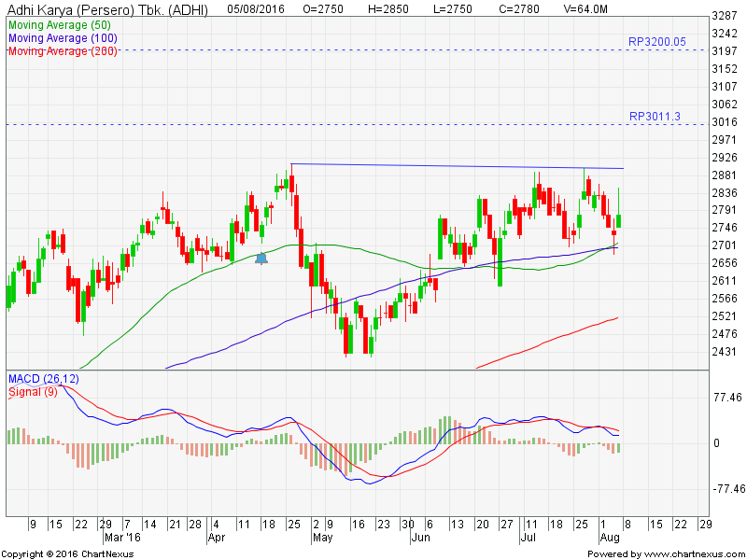Click the O=2750 open price value
Image resolution: width=747 pixels, height=560 pixels.
(x=323, y=9)
